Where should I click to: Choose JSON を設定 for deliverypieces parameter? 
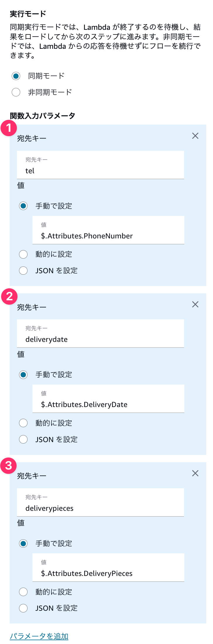(23, 608)
